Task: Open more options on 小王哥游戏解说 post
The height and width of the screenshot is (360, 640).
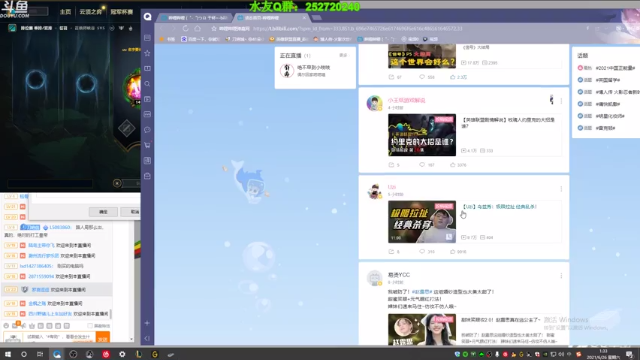Action: click(x=561, y=101)
